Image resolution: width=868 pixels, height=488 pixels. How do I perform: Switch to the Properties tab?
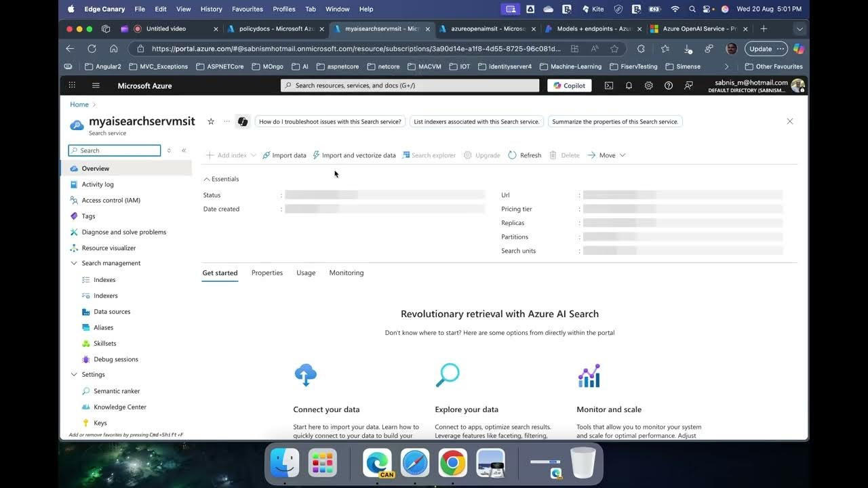(x=267, y=272)
